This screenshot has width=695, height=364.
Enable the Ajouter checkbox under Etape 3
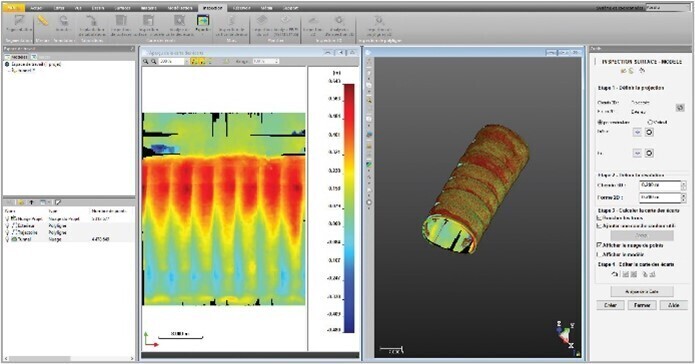coord(600,226)
